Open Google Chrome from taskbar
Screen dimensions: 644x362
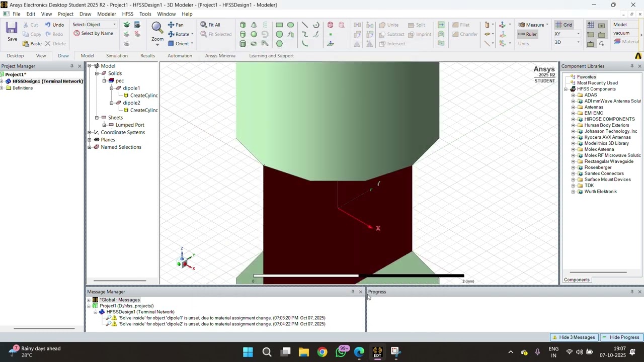click(322, 352)
